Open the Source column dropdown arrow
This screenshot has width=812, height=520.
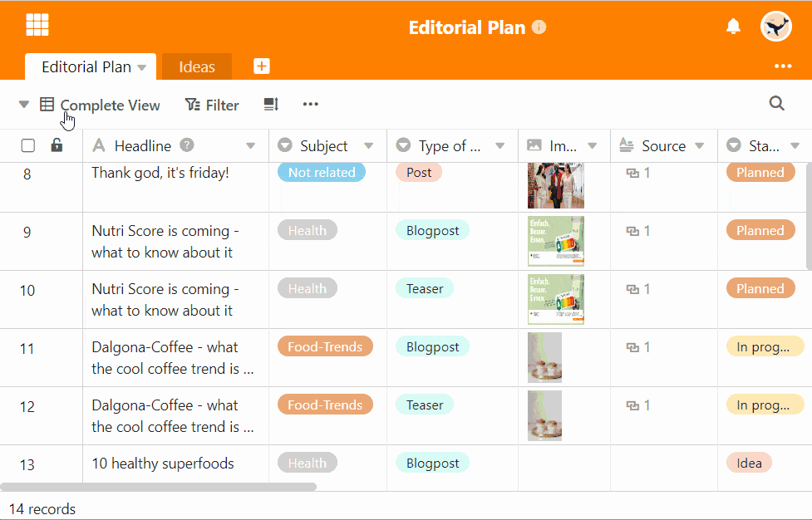coord(700,146)
